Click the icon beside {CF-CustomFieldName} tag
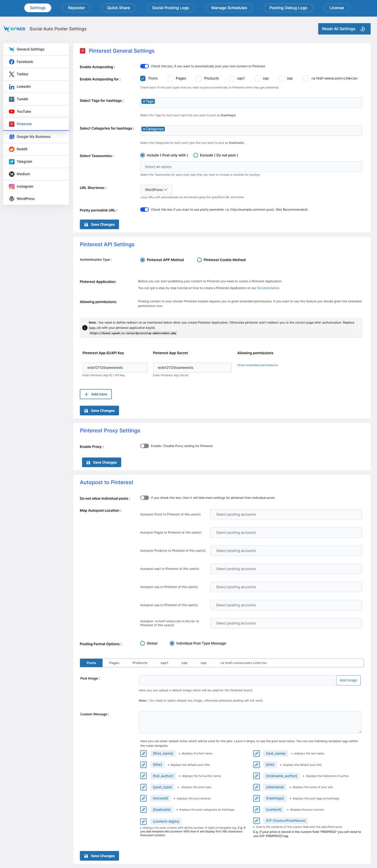 (x=256, y=820)
